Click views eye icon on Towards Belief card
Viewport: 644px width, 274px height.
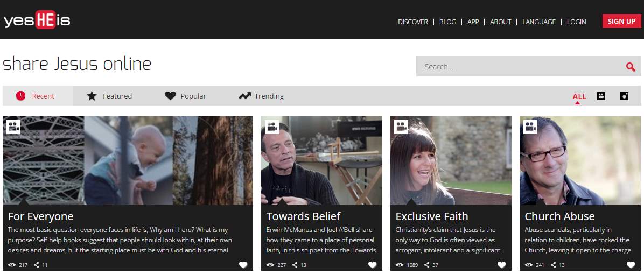(270, 265)
